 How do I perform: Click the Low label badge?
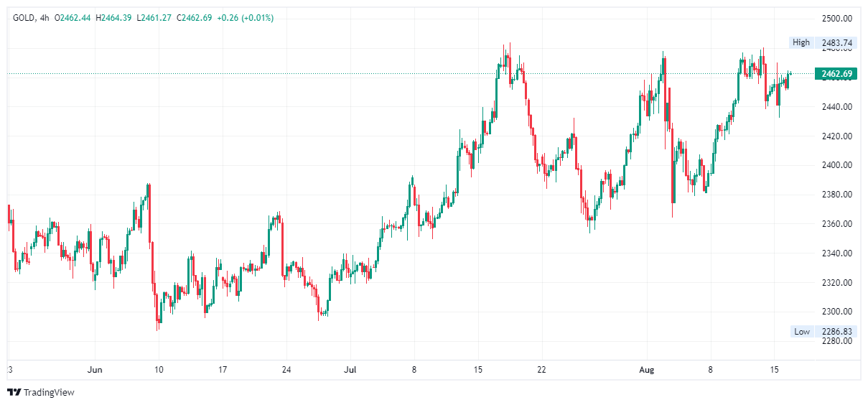802,331
